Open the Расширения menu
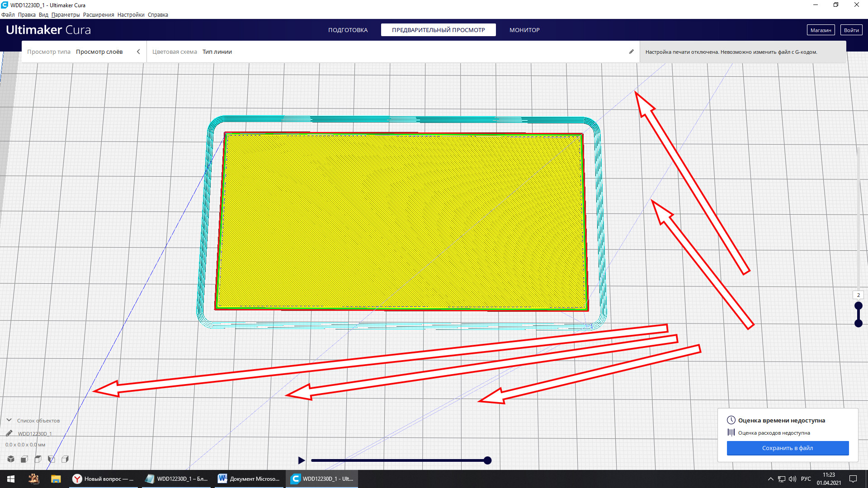Viewport: 868px width, 488px height. 99,14
